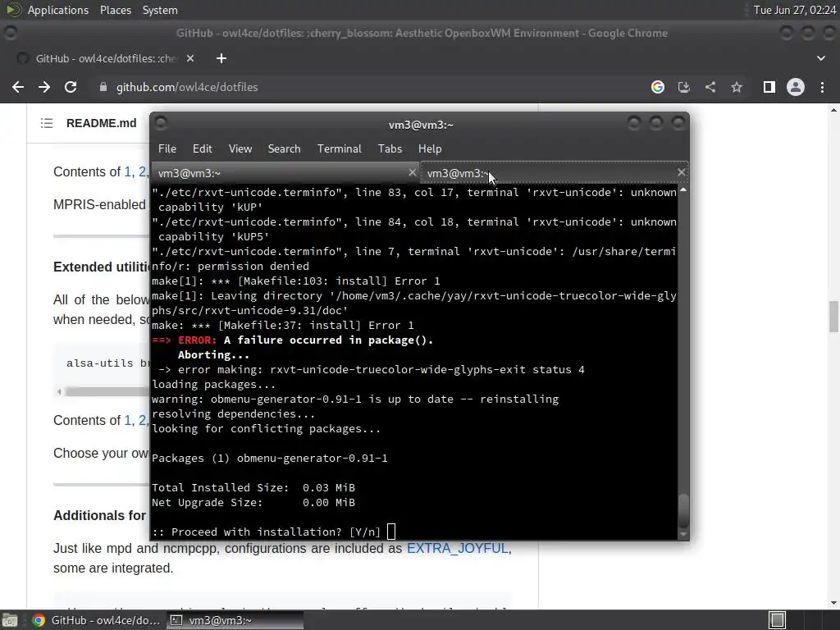This screenshot has width=840, height=630.
Task: Click 'Proceed with installation? [Y/n]' prompt
Action: click(267, 532)
